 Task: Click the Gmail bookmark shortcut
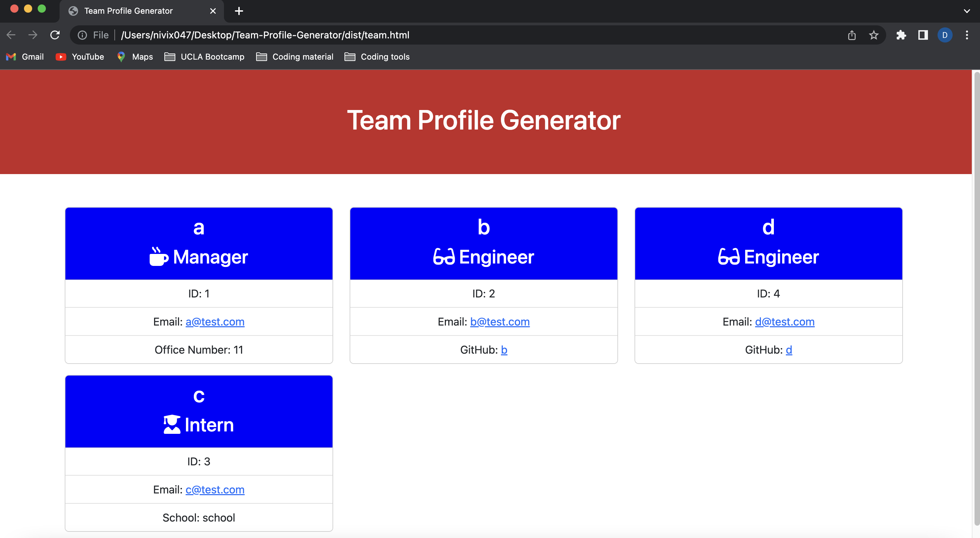pos(24,56)
